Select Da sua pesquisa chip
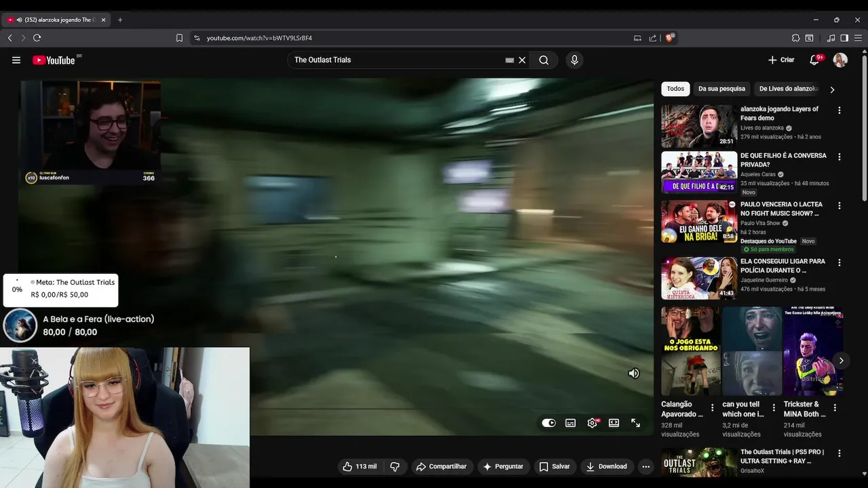Image resolution: width=868 pixels, height=488 pixels. [722, 89]
